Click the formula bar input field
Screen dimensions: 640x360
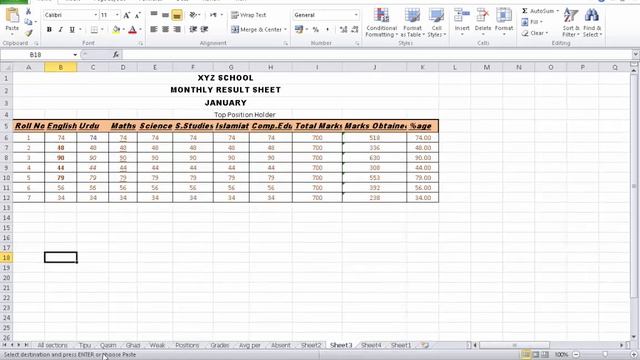tap(376, 54)
